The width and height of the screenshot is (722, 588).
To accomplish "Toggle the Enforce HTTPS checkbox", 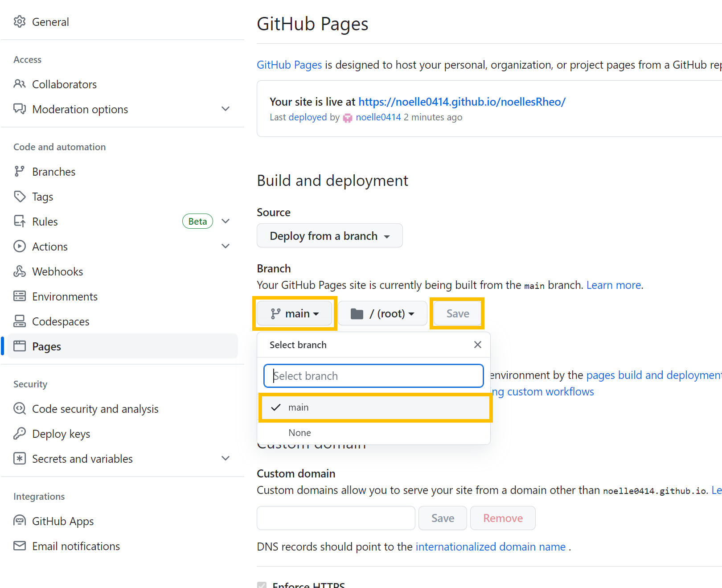I will pyautogui.click(x=262, y=585).
